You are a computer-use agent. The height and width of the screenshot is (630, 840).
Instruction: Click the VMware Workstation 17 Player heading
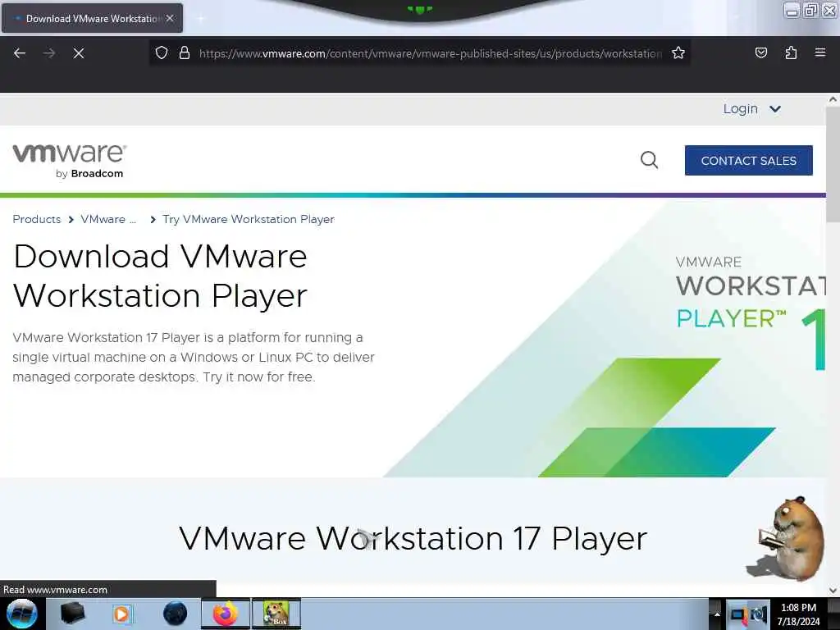(413, 538)
